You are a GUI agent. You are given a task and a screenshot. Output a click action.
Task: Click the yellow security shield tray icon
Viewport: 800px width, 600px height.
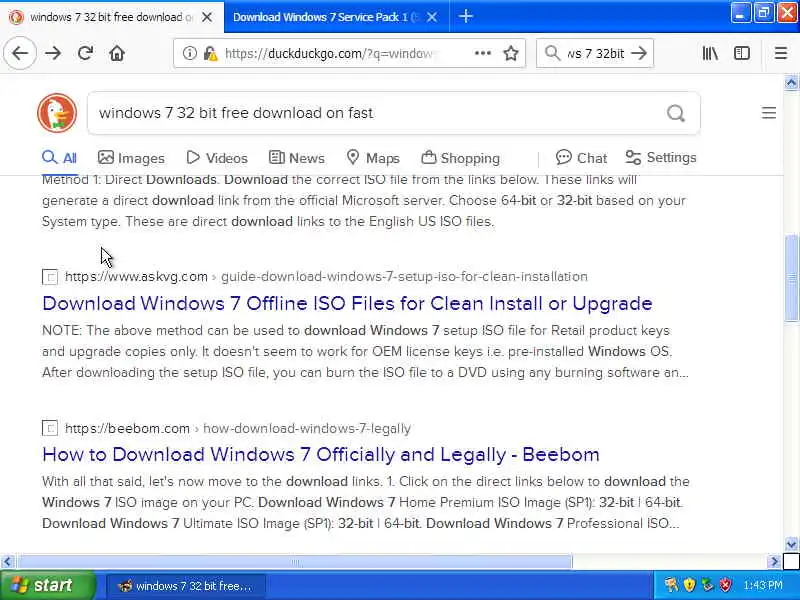[x=689, y=585]
